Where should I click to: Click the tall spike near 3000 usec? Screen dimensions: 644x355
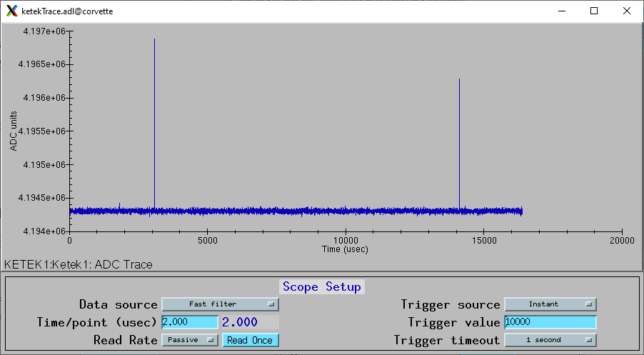coord(154,124)
